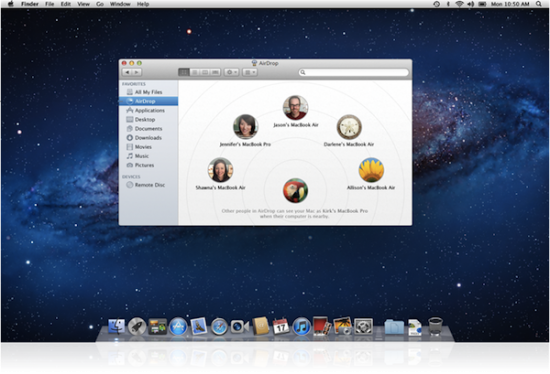Launch Safari compass icon in Dock
Screen dimensions: 550x374
[219, 327]
